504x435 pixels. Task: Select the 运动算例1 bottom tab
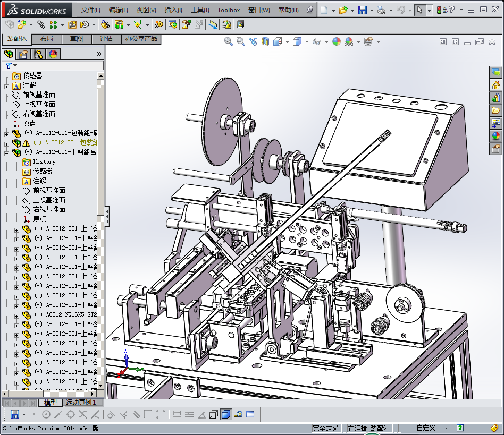click(x=81, y=403)
